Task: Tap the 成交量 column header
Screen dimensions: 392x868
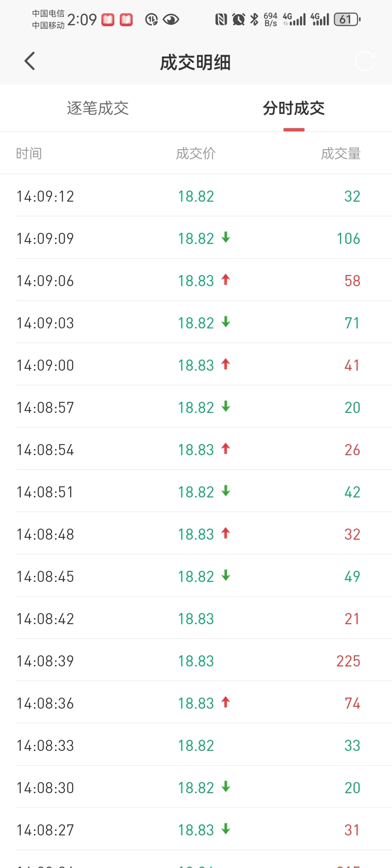Action: (x=341, y=153)
